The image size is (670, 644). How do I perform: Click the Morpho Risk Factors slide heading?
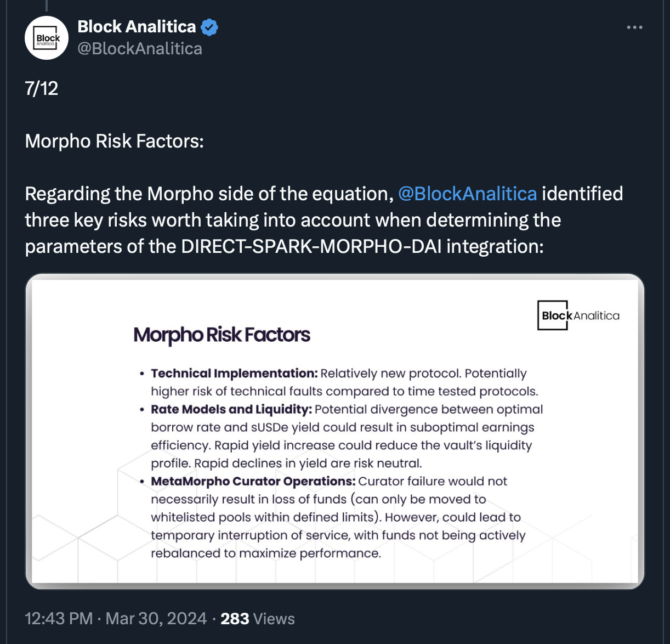coord(222,335)
